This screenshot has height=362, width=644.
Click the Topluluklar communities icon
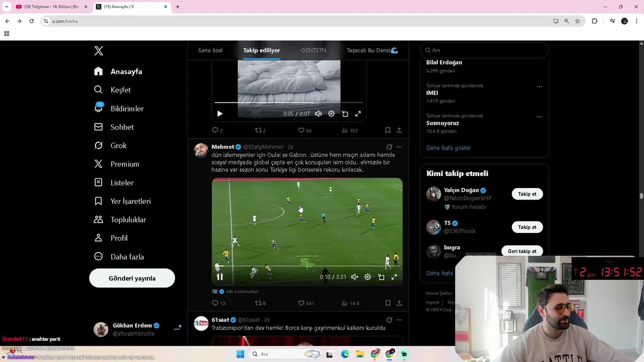point(99,220)
